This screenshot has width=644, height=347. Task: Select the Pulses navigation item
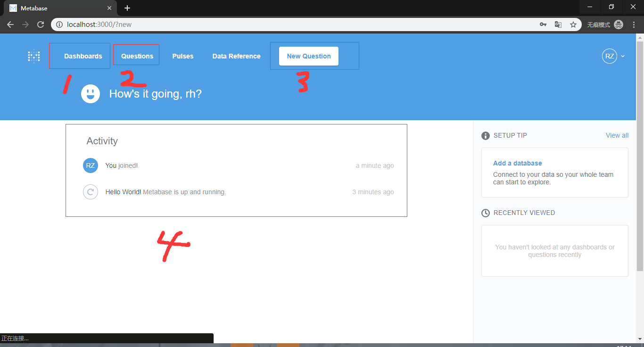[x=183, y=56]
